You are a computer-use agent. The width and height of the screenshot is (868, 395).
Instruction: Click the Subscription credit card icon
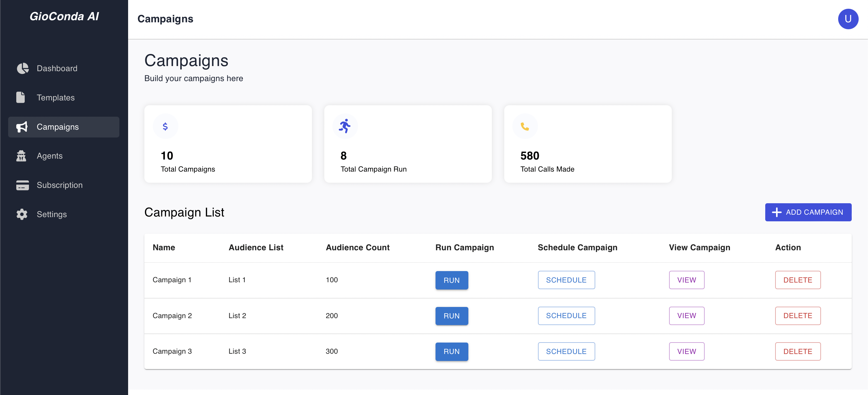(x=23, y=185)
